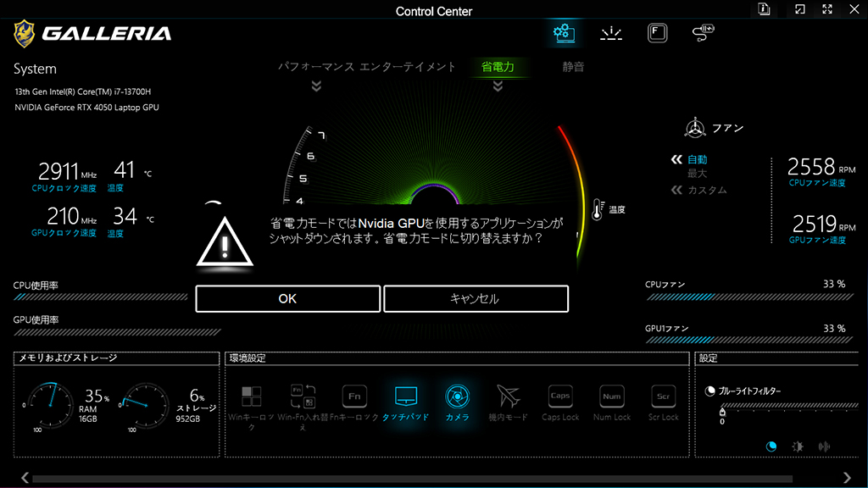Select the Custom (カスタム) fan mode

pos(707,190)
